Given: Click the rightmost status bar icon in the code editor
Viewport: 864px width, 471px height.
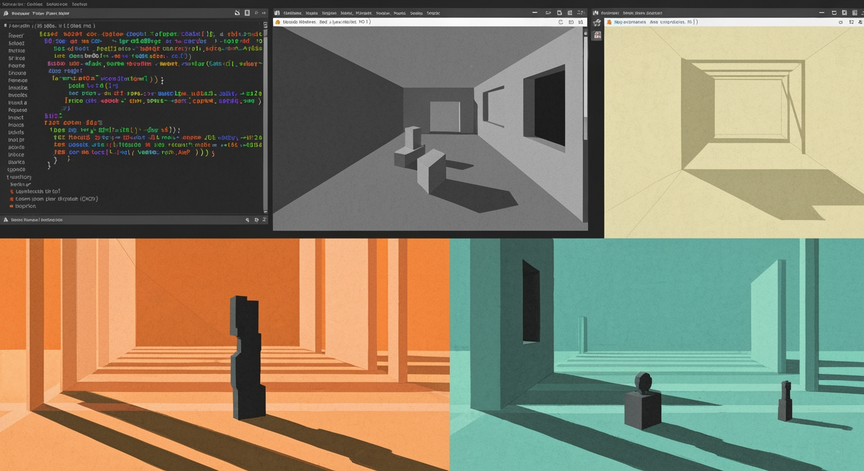Looking at the screenshot, I should point(264,220).
